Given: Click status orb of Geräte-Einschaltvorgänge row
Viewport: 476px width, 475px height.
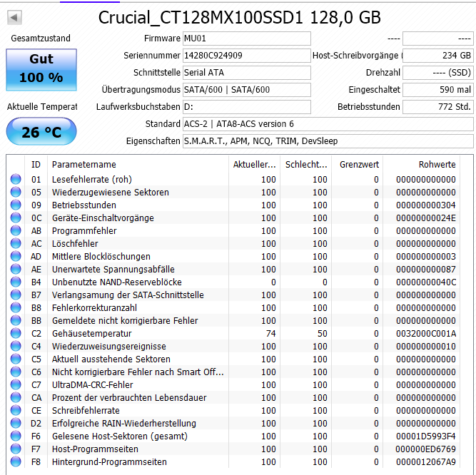Looking at the screenshot, I should (16, 218).
